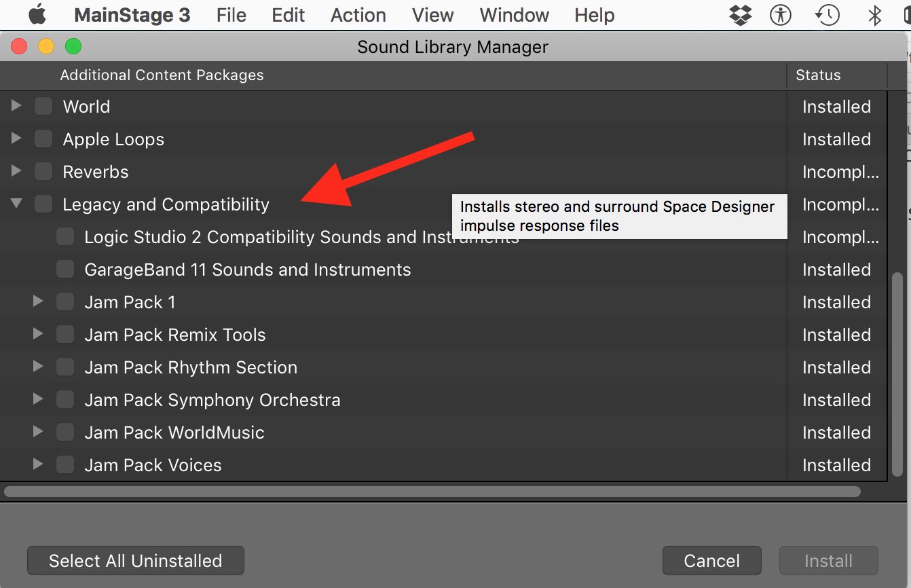Image resolution: width=911 pixels, height=588 pixels.
Task: Open the Window menu
Action: click(x=515, y=15)
